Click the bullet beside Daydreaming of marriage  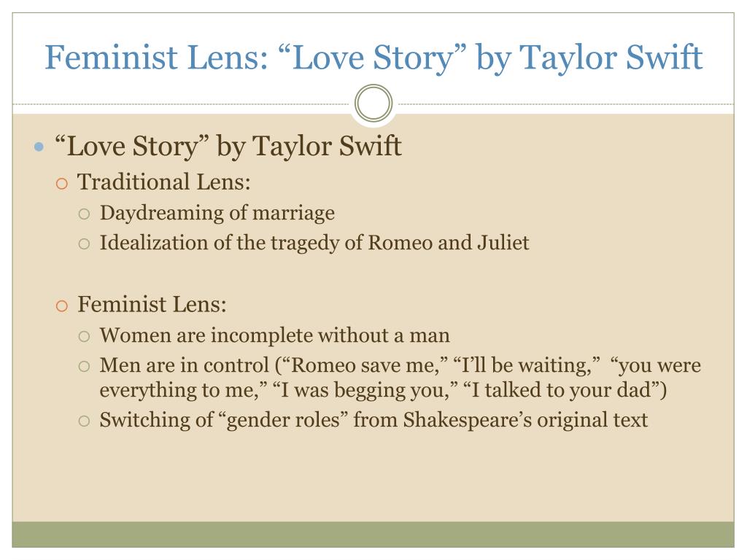click(84, 214)
